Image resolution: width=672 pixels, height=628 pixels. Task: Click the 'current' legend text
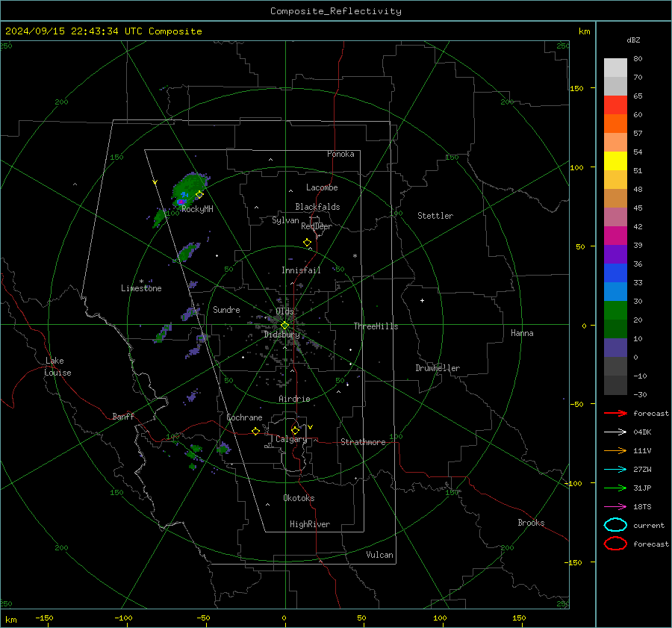[x=649, y=526]
